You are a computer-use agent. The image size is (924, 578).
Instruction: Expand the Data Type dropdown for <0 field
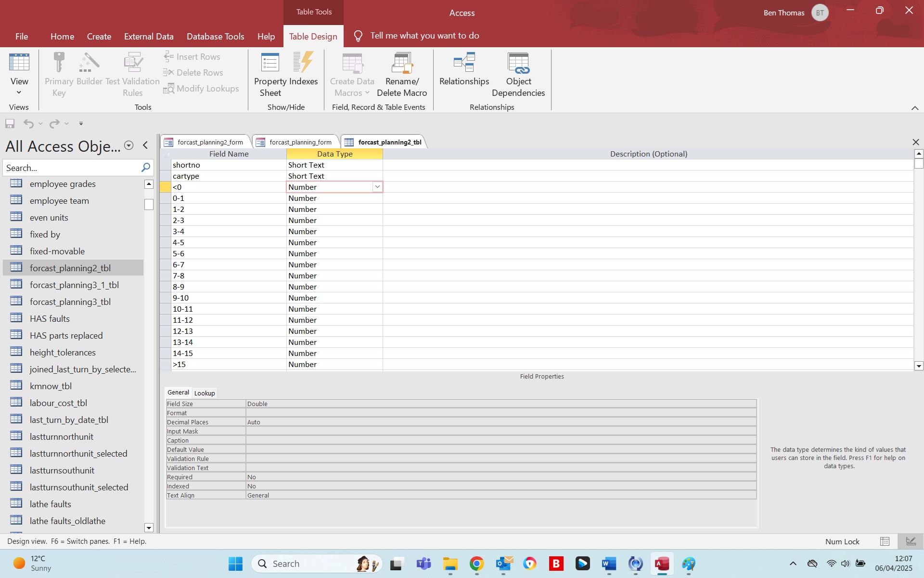[377, 187]
